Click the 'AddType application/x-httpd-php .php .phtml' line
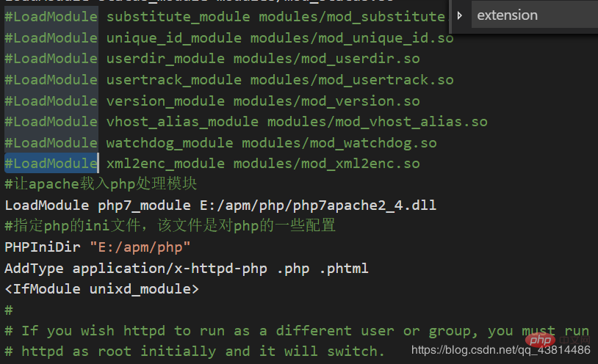Image resolution: width=598 pixels, height=364 pixels. click(187, 269)
